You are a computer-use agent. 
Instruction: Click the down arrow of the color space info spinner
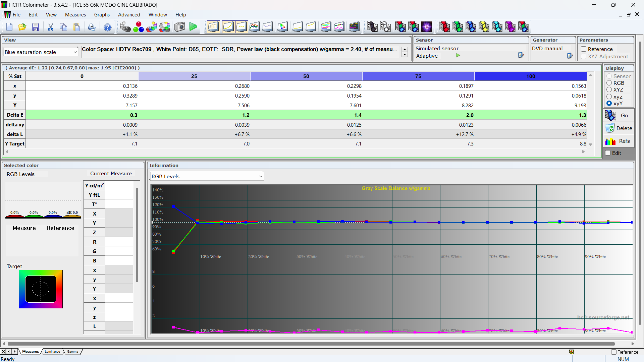(x=405, y=55)
